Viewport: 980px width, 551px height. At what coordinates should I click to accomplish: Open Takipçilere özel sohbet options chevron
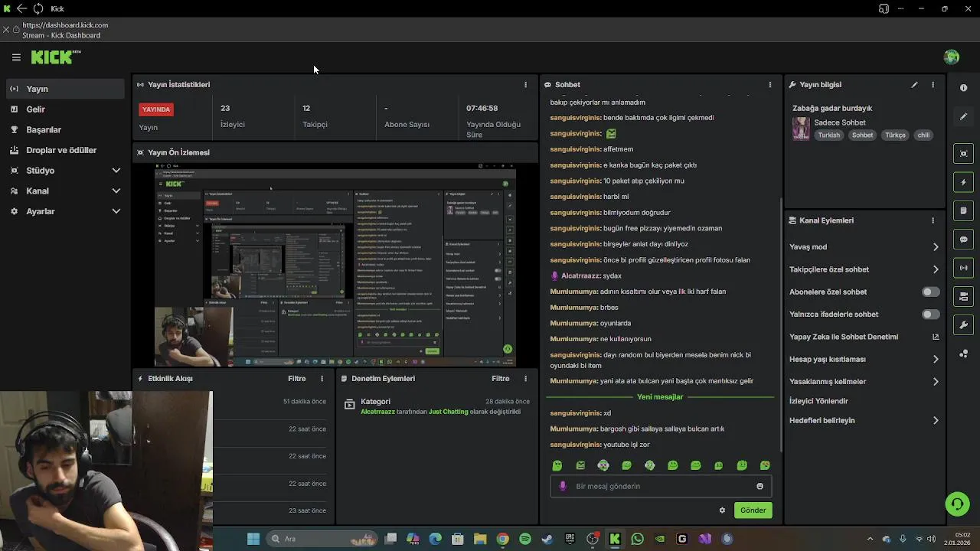[x=936, y=269]
